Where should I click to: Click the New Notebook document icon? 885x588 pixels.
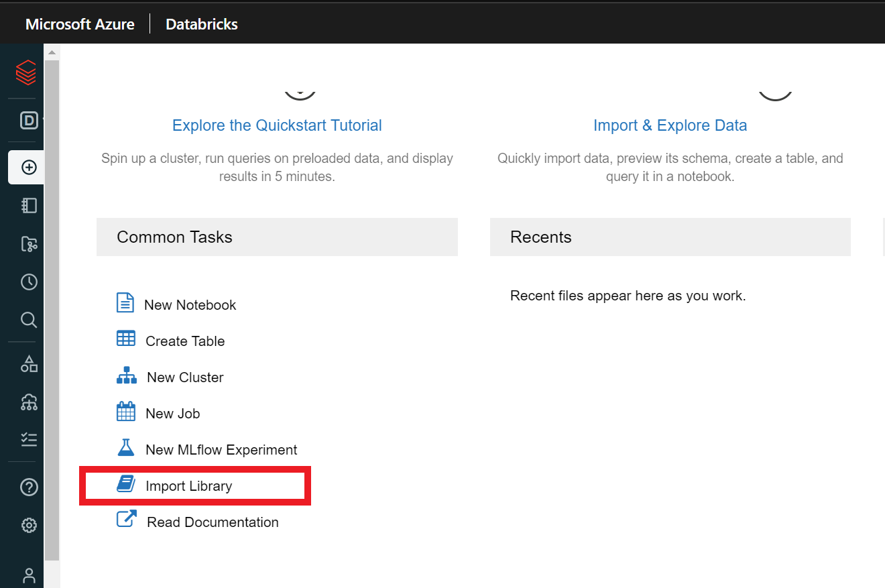coord(125,303)
